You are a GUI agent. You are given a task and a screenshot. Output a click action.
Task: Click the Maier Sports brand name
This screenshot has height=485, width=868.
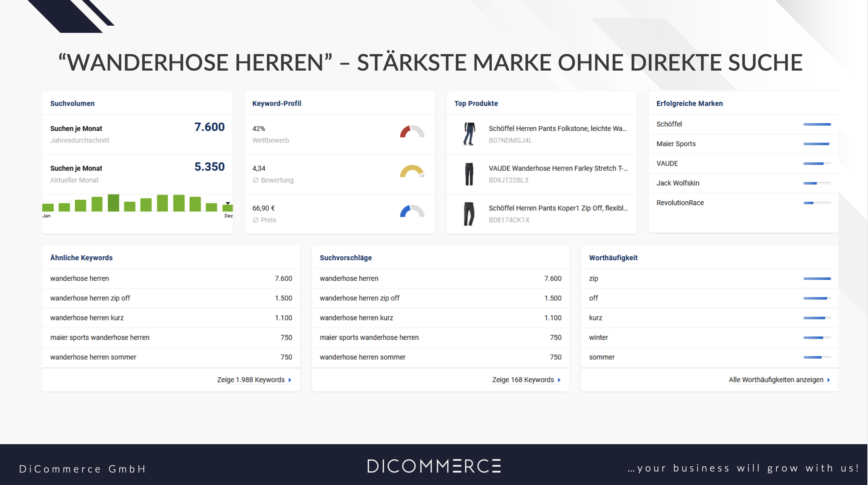click(x=676, y=144)
